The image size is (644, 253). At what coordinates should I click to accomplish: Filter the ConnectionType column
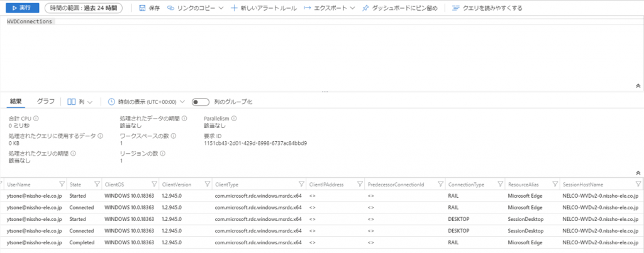[501, 184]
